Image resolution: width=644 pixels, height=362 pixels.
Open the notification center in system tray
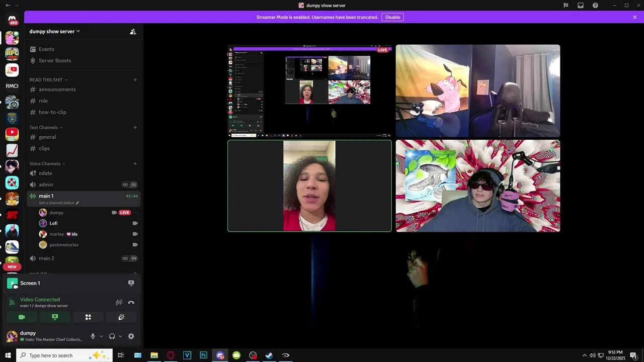[x=633, y=355]
